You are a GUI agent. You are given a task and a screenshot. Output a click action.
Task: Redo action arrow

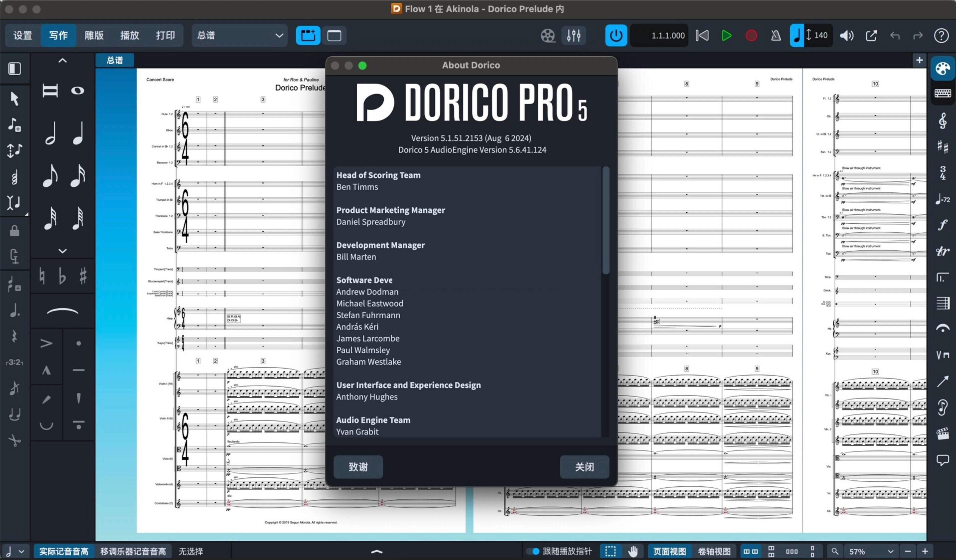(918, 36)
